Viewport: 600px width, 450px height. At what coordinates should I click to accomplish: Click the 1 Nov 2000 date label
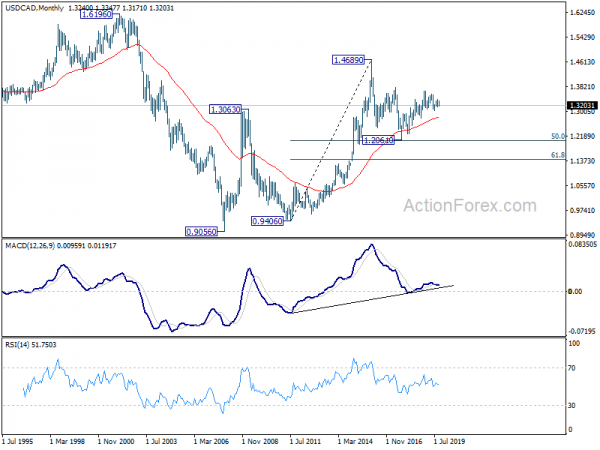[116, 441]
